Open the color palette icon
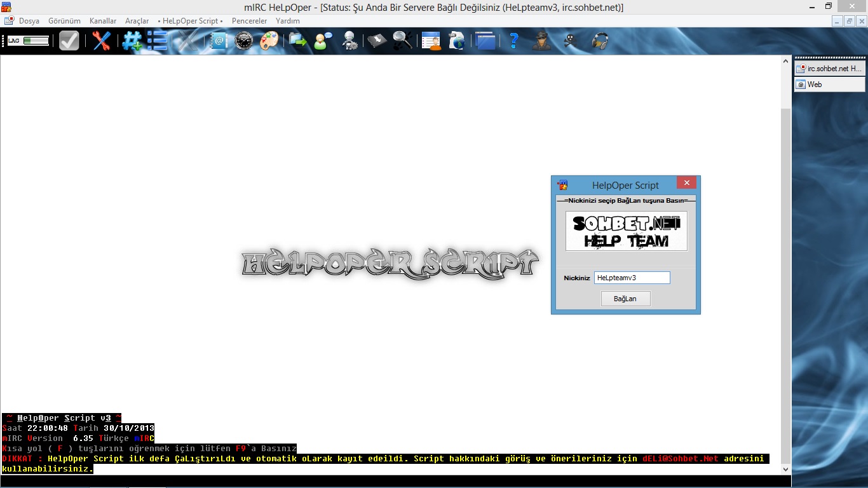 pyautogui.click(x=269, y=41)
